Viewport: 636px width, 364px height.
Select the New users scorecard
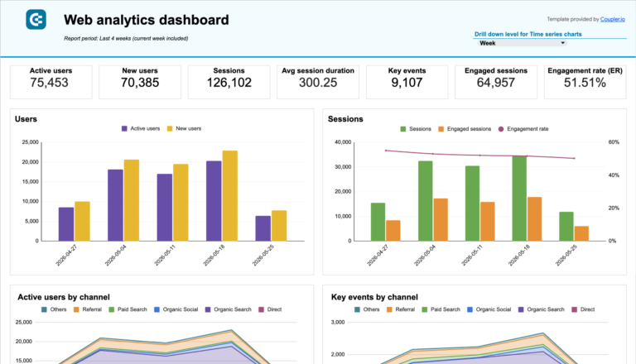pyautogui.click(x=140, y=82)
